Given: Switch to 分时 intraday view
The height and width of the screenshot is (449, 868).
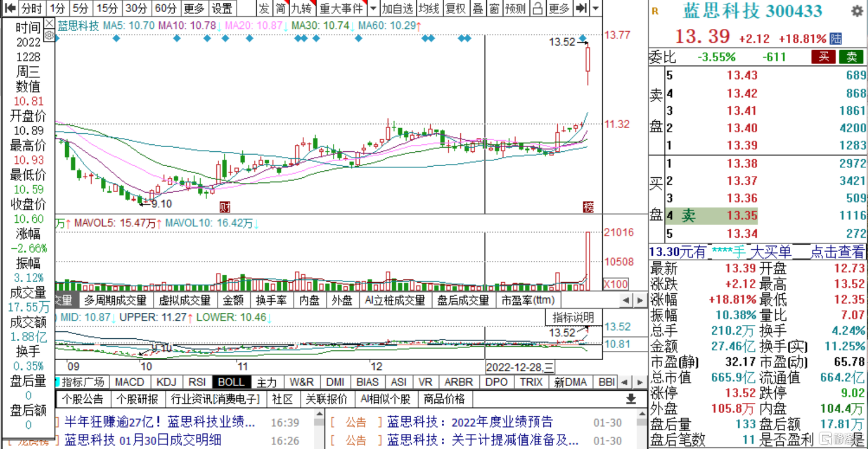Looking at the screenshot, I should pyautogui.click(x=32, y=8).
